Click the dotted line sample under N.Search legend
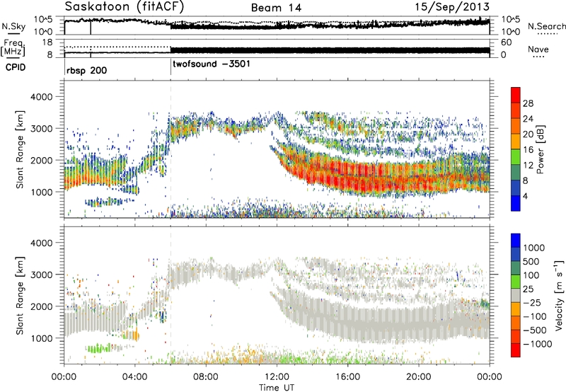 coord(547,34)
